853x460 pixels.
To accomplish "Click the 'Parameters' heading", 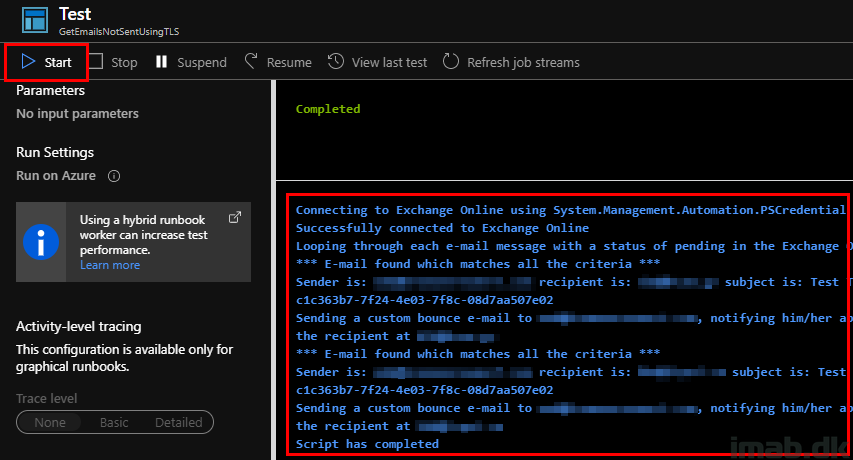I will pyautogui.click(x=51, y=90).
